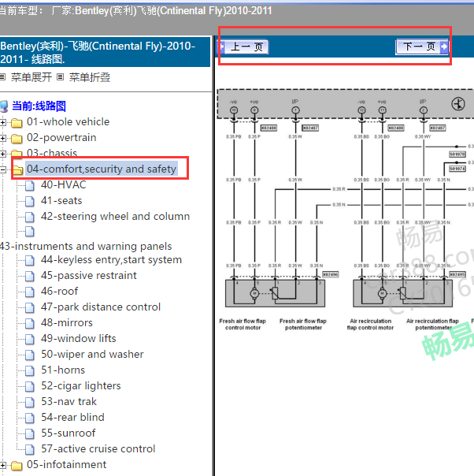Click the open folder icon for 04-comfort
The height and width of the screenshot is (476, 474).
point(18,169)
